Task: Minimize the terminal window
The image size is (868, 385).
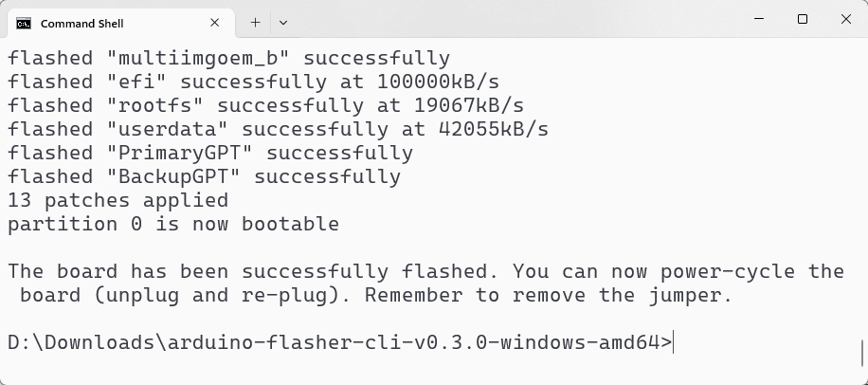Action: click(x=759, y=19)
